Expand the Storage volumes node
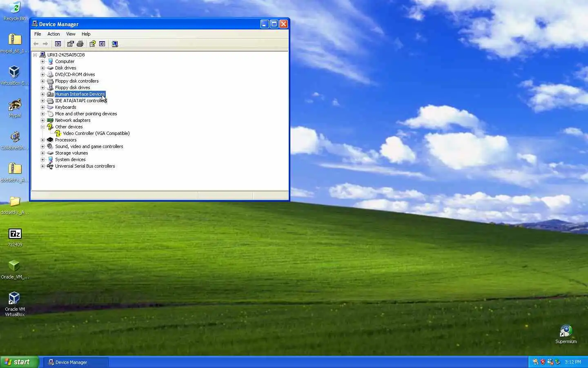The width and height of the screenshot is (588, 368). [x=42, y=153]
